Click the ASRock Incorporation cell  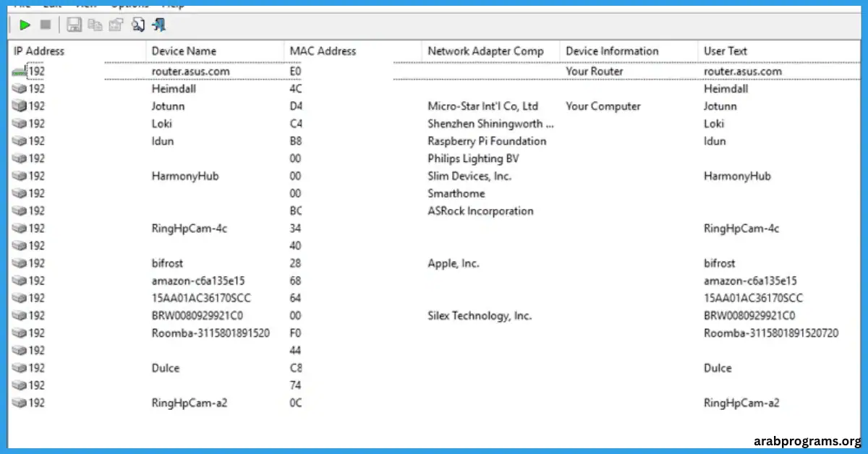(x=480, y=211)
